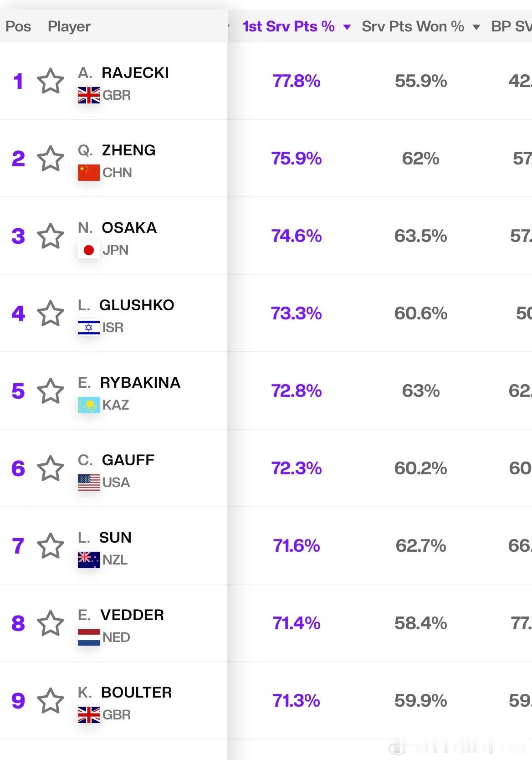Screen dimensions: 532x760
Task: Tap the star icon for K. Boulter
Action: [51, 701]
